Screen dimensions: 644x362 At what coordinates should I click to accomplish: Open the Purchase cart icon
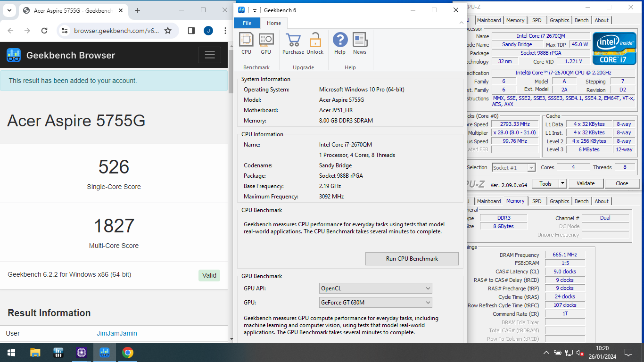[293, 44]
